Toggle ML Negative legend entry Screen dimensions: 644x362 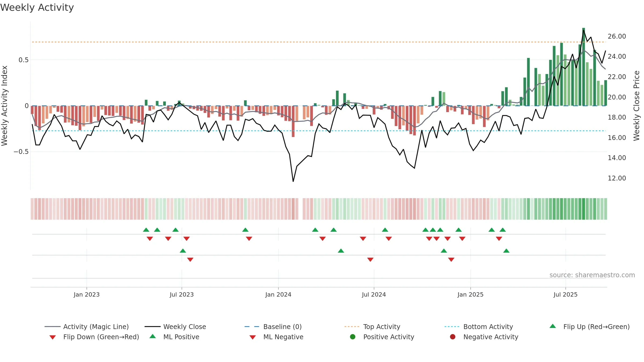pos(276,337)
